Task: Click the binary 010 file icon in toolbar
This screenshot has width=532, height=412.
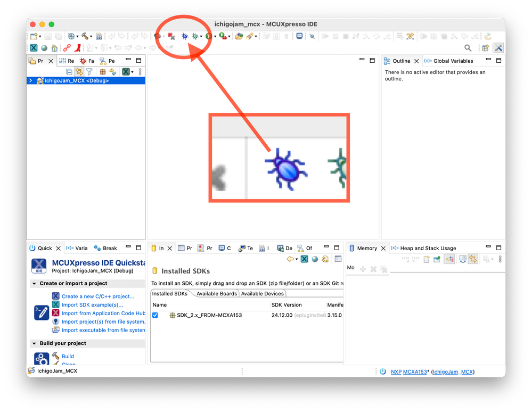Action: [x=99, y=36]
